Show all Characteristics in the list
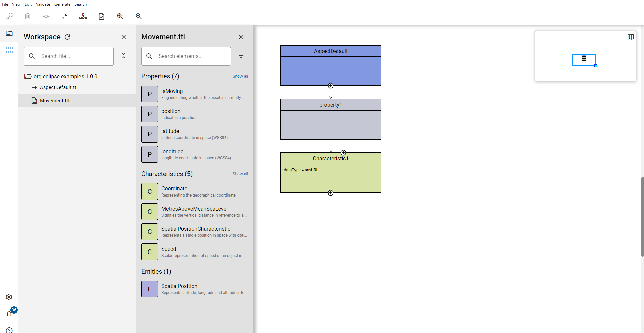644x333 pixels. click(x=240, y=174)
